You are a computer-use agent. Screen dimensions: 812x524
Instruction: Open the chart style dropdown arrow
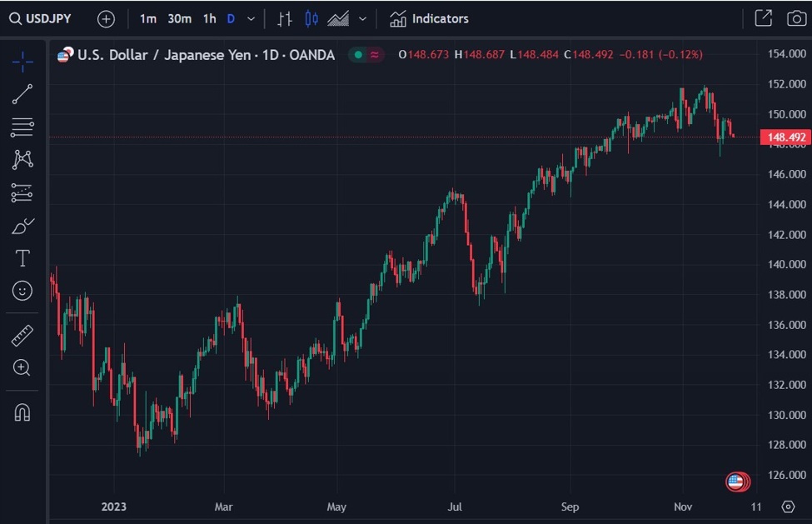click(x=361, y=17)
